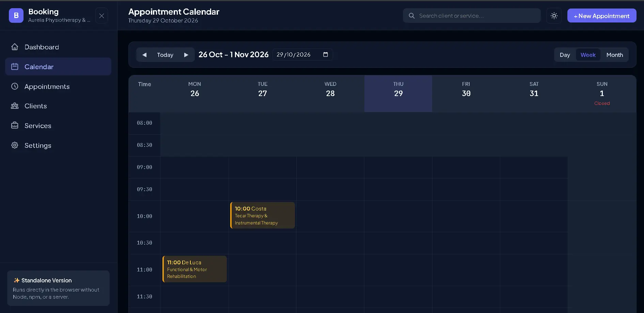Screen dimensions: 644x313
Task: Click the search magnifier icon
Action: [412, 16]
